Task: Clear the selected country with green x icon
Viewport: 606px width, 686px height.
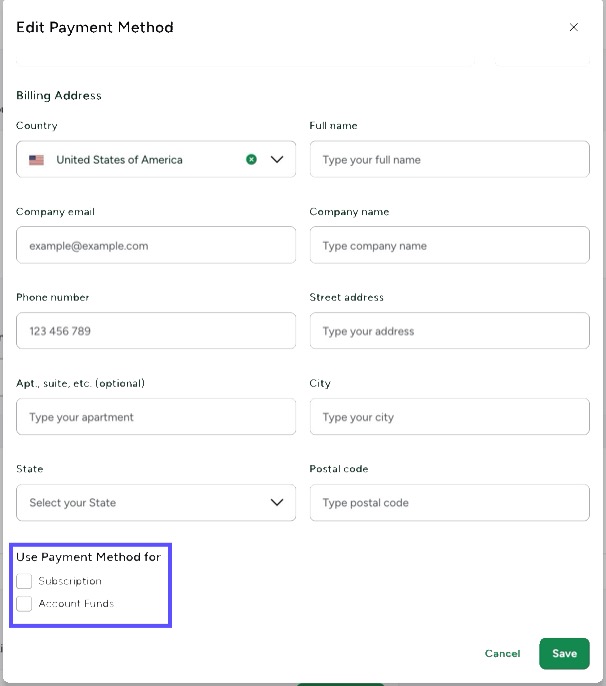Action: click(251, 160)
